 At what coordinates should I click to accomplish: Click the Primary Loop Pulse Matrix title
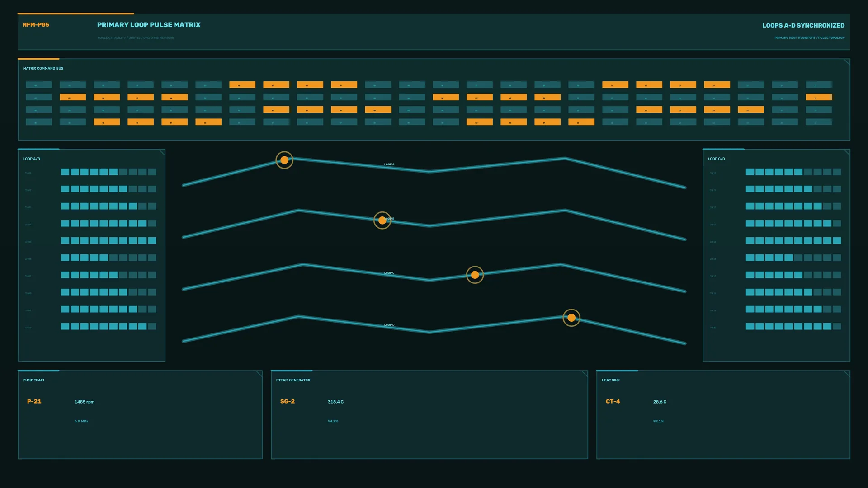pyautogui.click(x=149, y=25)
